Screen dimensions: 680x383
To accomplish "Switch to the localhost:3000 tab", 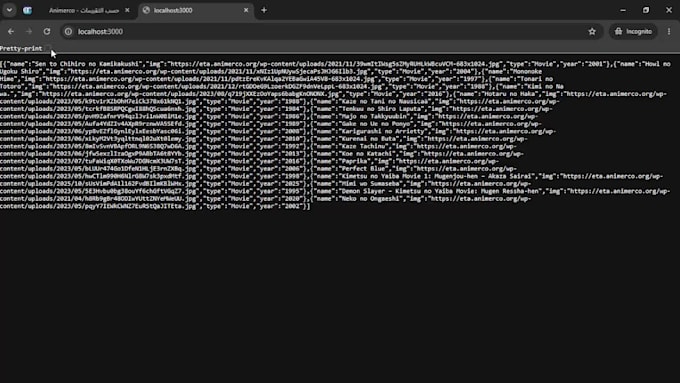I will (x=195, y=10).
